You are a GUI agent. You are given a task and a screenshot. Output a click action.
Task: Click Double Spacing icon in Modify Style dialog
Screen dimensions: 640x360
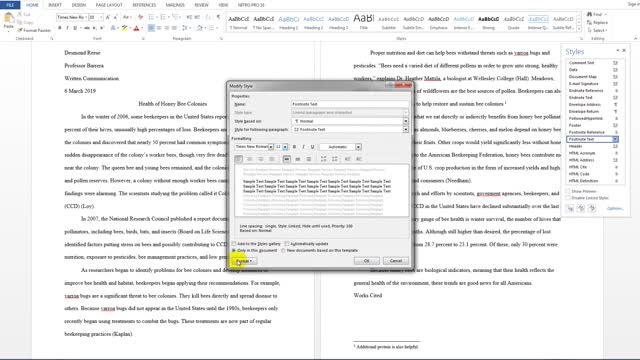(309, 159)
